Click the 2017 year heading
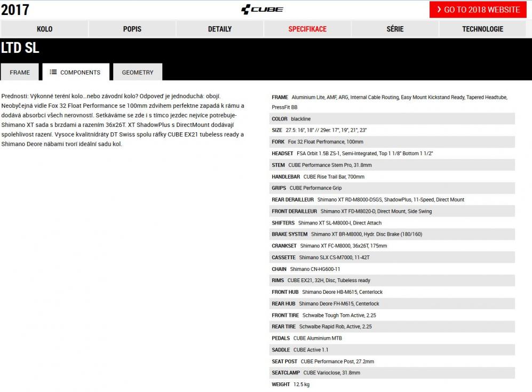Screen dimensions: 532x392 pos(15,10)
